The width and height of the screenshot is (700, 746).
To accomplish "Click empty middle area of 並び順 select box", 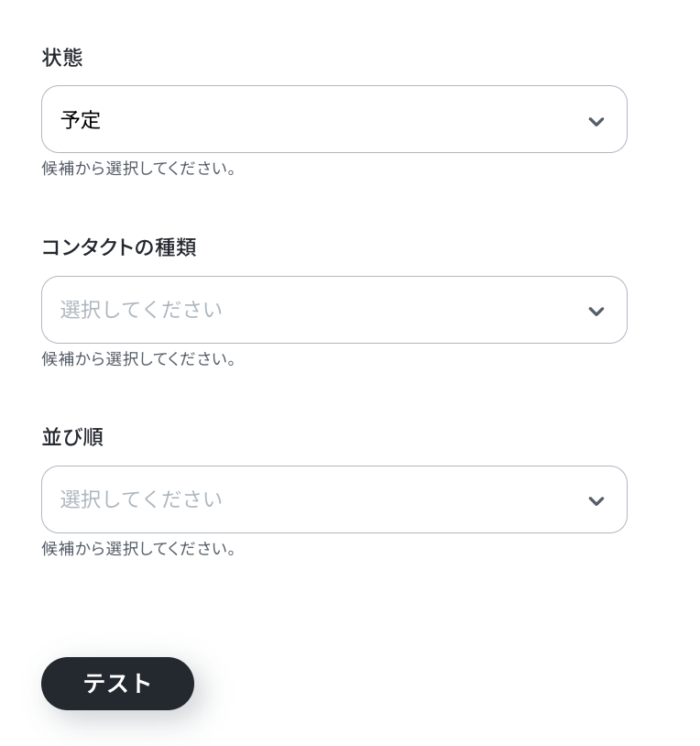I will tap(394, 499).
